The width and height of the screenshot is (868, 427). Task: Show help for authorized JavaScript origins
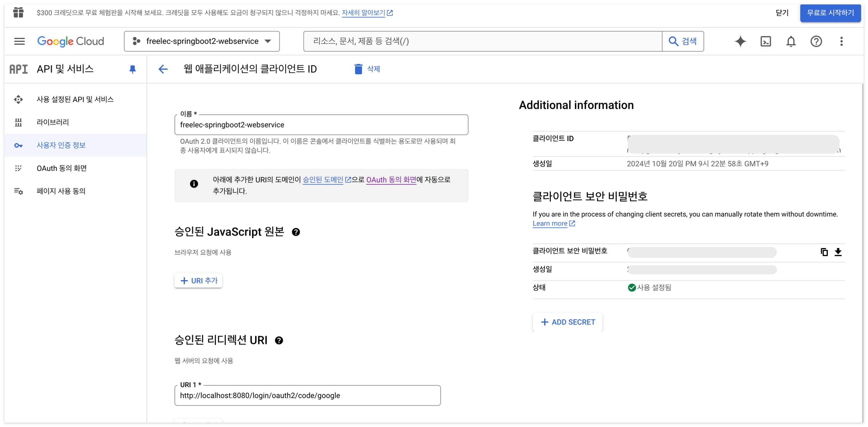(296, 232)
